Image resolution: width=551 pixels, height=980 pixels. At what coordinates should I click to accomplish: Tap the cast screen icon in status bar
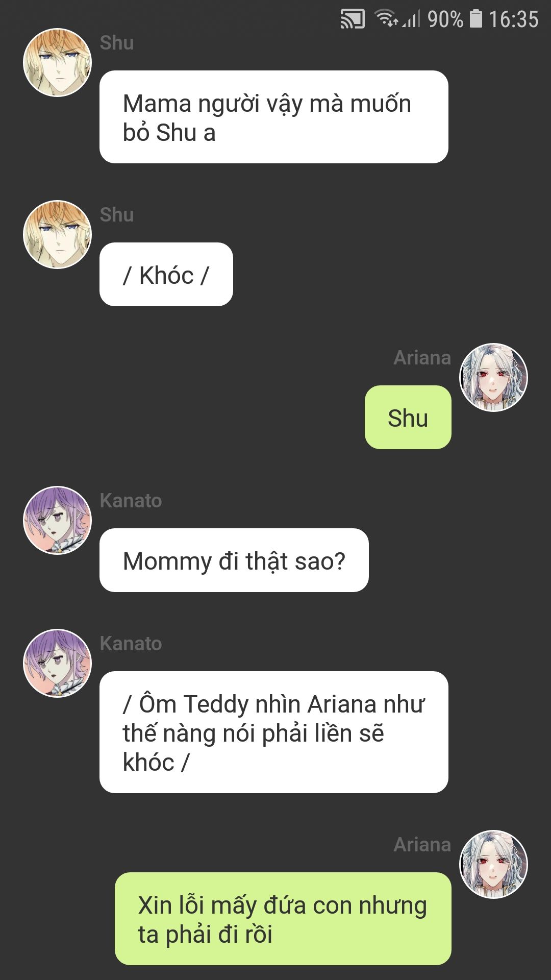pyautogui.click(x=353, y=19)
